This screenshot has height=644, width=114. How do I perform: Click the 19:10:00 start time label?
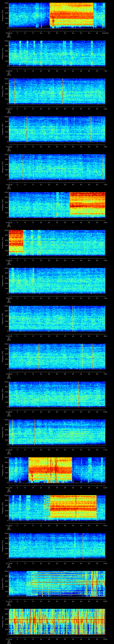point(9,450)
